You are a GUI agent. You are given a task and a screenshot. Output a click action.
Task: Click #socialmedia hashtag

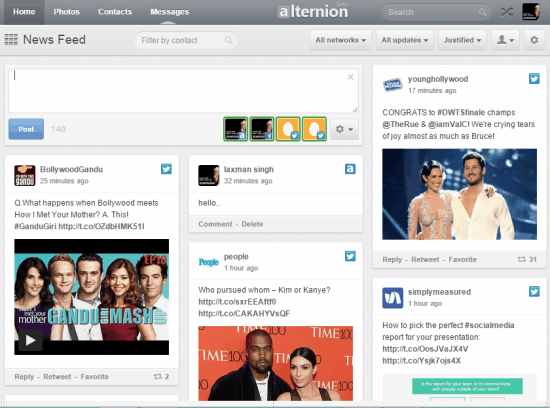coord(489,325)
